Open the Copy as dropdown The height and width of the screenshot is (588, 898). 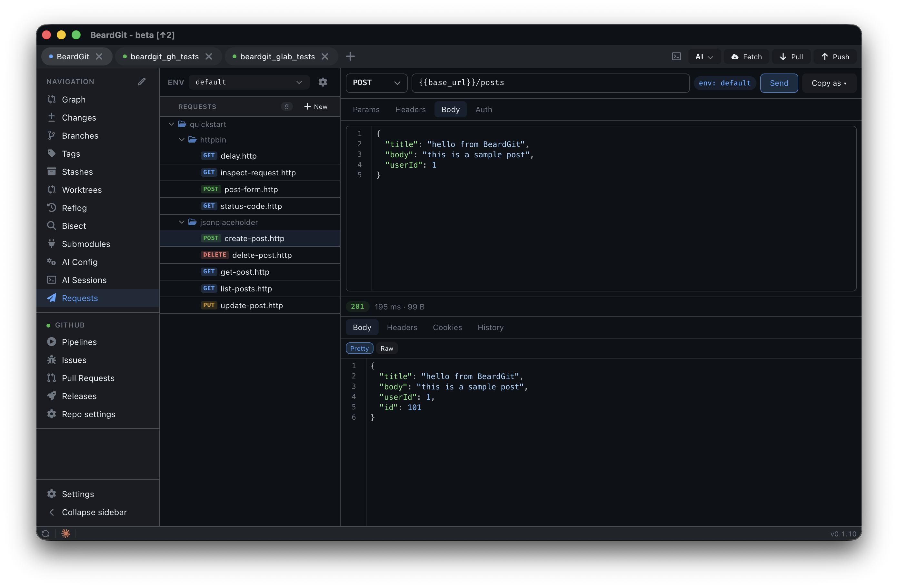(829, 83)
